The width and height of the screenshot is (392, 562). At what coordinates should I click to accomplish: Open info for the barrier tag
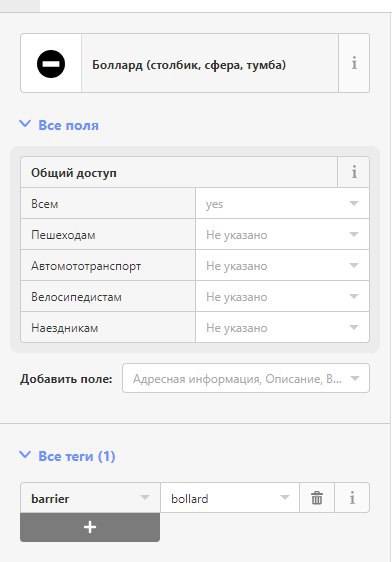352,498
